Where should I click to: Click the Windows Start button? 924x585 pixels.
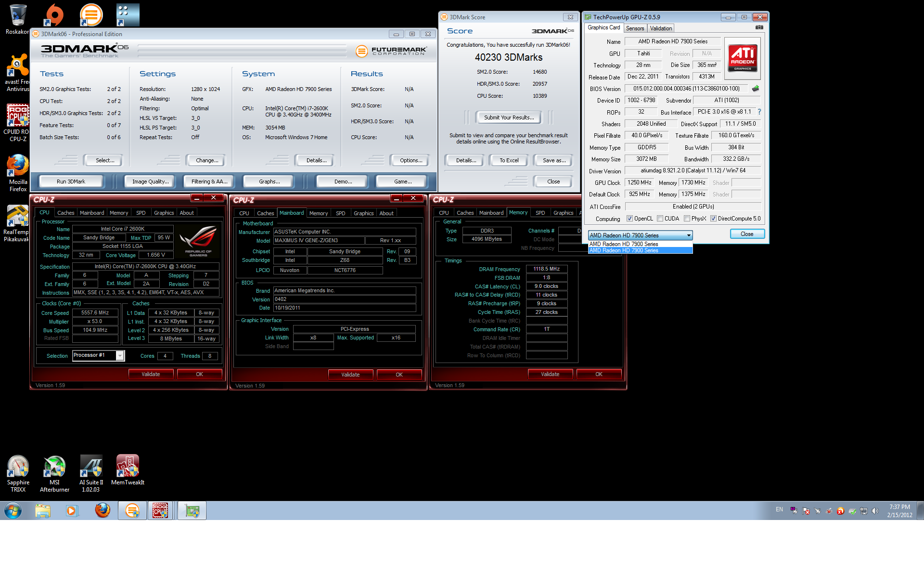click(13, 510)
